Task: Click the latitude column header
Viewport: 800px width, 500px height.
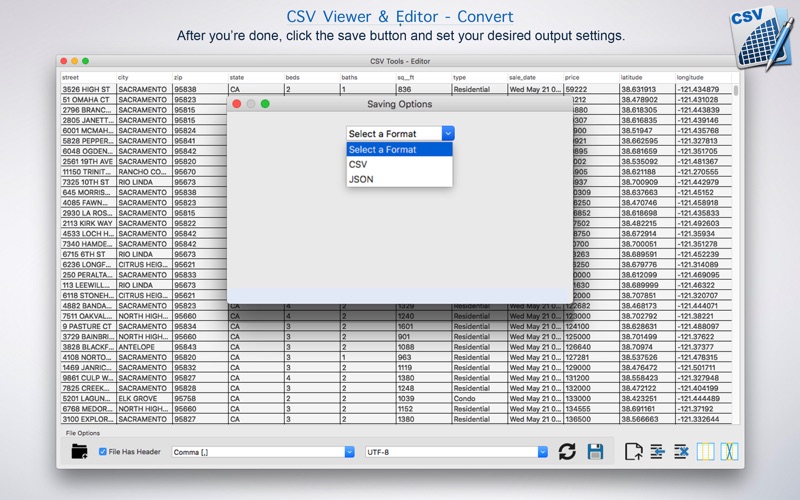Action: [x=647, y=78]
